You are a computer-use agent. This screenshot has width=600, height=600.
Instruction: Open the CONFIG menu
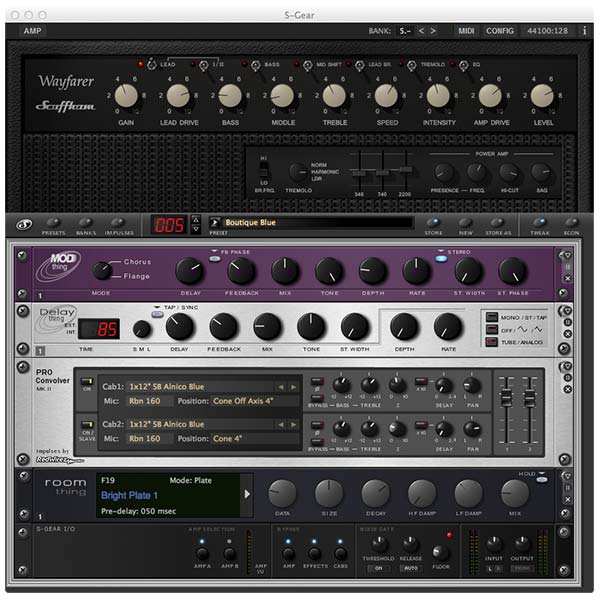pyautogui.click(x=500, y=31)
